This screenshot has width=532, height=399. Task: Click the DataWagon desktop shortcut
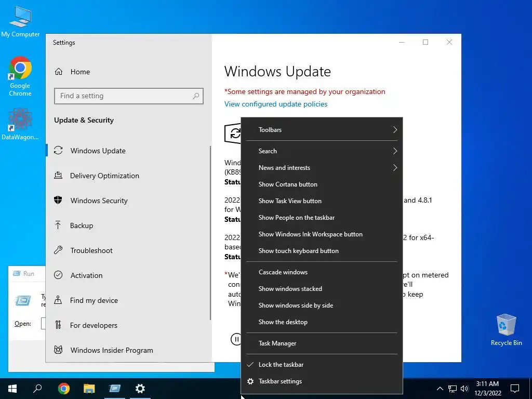[20, 124]
